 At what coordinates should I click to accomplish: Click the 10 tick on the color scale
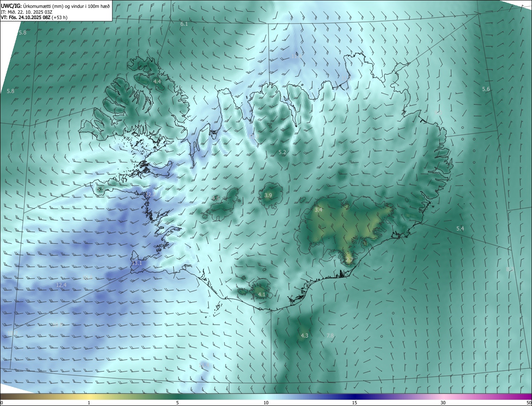266,403
